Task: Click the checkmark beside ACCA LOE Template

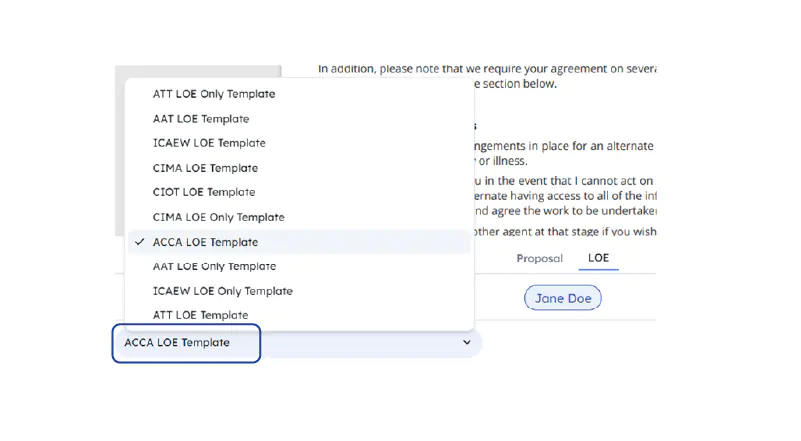Action: [139, 242]
